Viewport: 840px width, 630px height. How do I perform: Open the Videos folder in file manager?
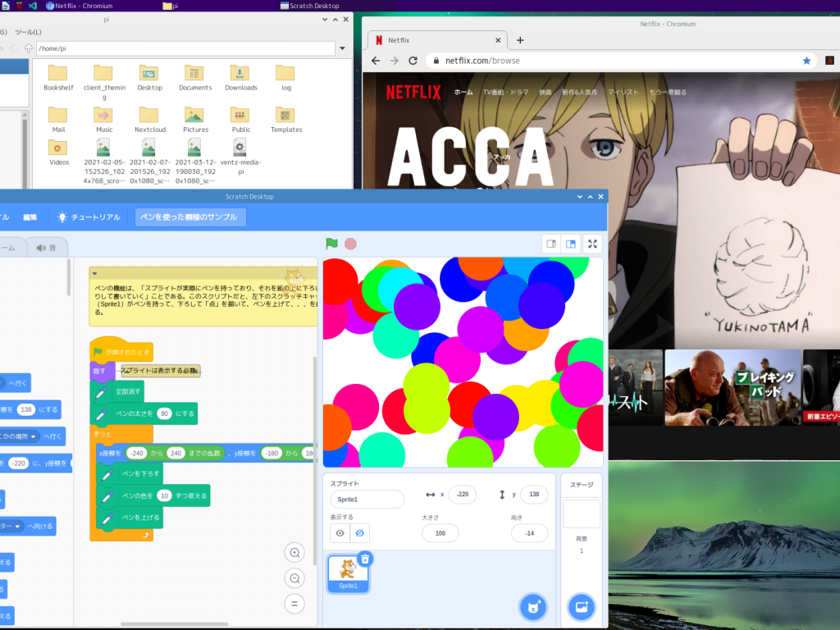[59, 153]
